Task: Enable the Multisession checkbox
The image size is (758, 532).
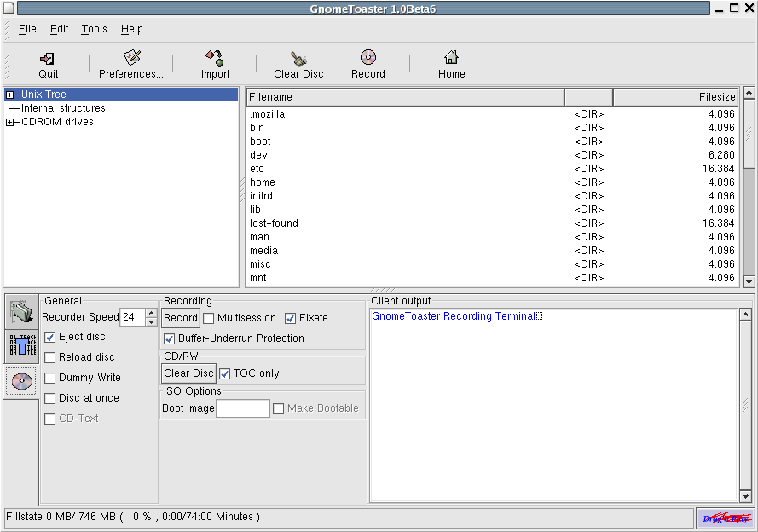Action: [x=209, y=318]
